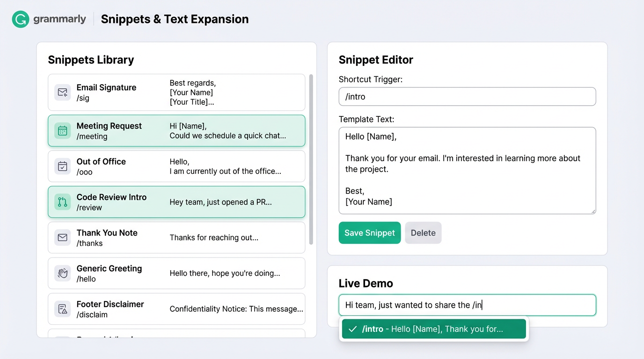Delete the /intro snippet

423,232
